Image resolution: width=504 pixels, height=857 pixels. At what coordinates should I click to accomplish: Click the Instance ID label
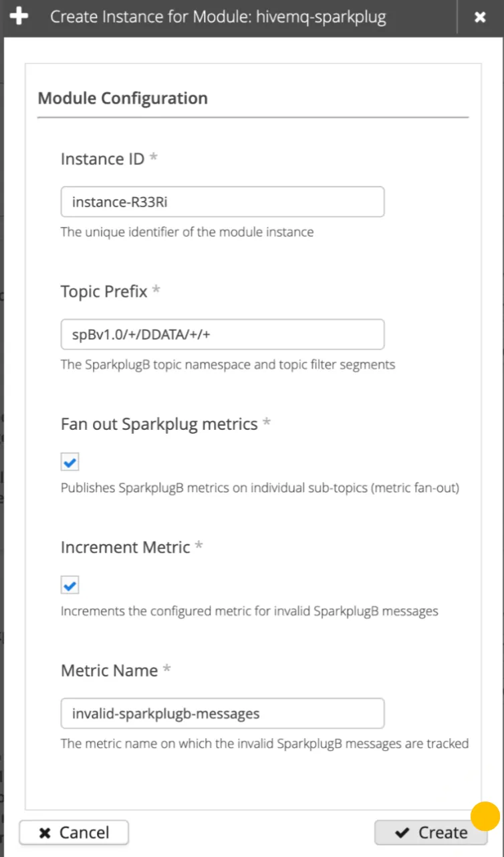pyautogui.click(x=102, y=159)
